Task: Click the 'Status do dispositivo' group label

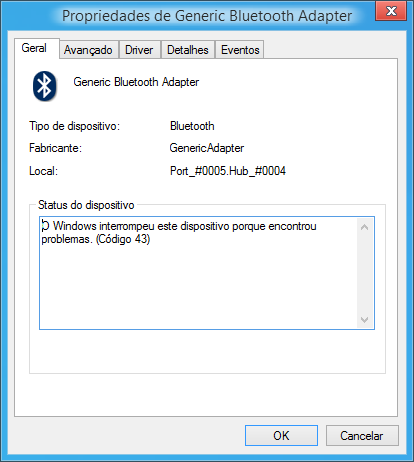Action: (86, 205)
